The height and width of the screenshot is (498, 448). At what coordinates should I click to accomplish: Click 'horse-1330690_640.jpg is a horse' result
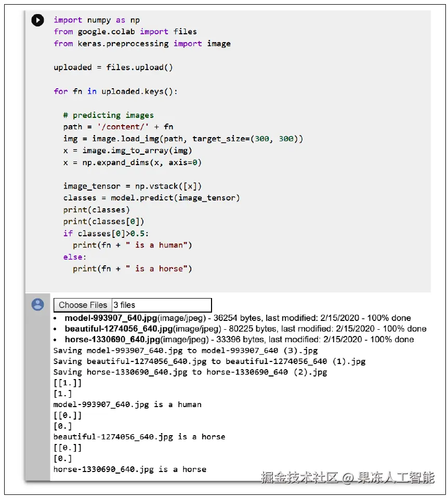[130, 469]
